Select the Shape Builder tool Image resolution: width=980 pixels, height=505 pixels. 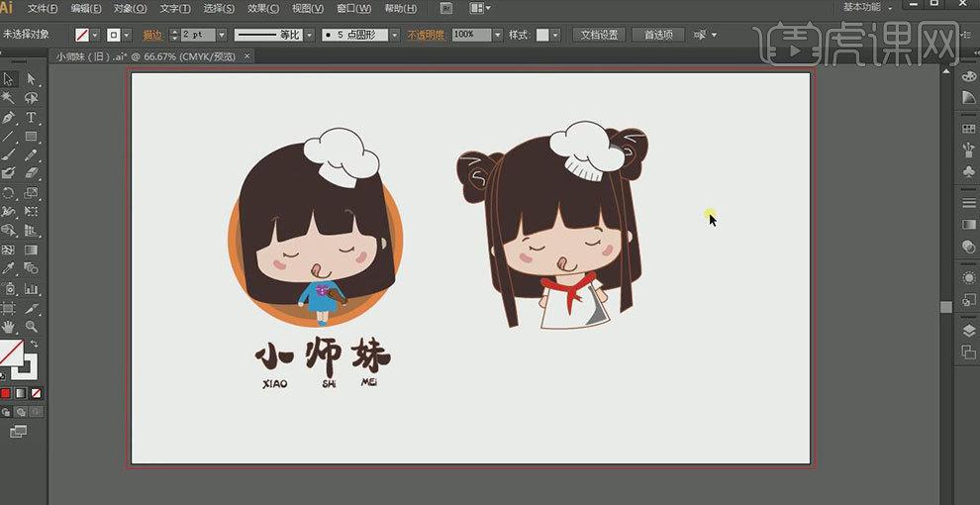point(9,231)
